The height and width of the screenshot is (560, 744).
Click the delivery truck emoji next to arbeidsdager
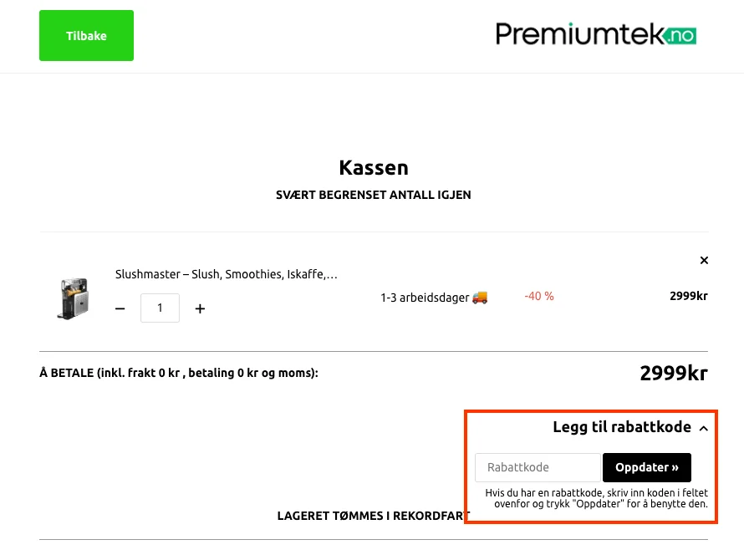[x=479, y=298]
